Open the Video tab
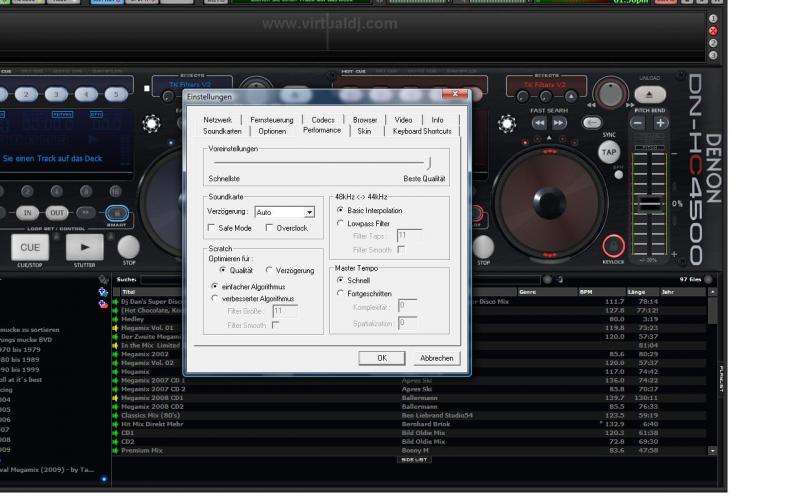The width and height of the screenshot is (800, 500). point(403,120)
